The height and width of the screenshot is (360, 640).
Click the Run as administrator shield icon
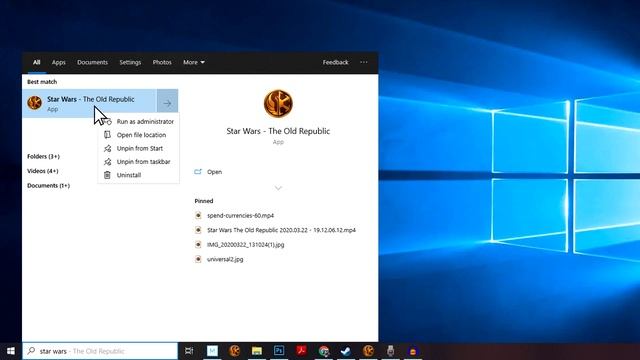pyautogui.click(x=107, y=121)
